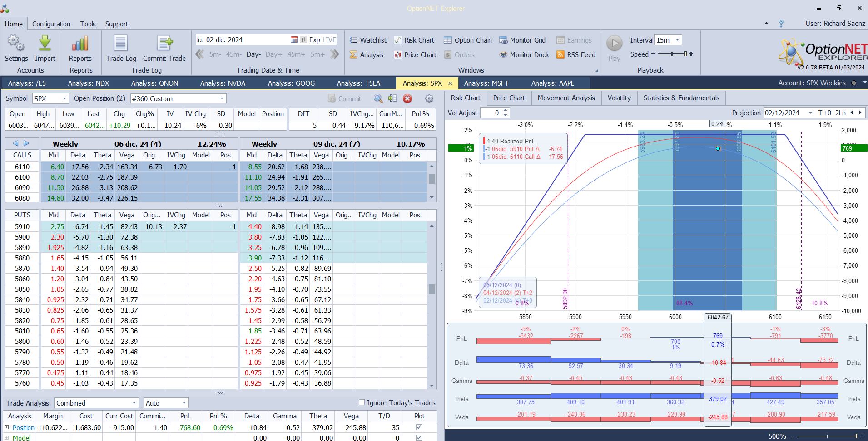
Task: Open the Reports bar chart icon
Action: click(80, 43)
